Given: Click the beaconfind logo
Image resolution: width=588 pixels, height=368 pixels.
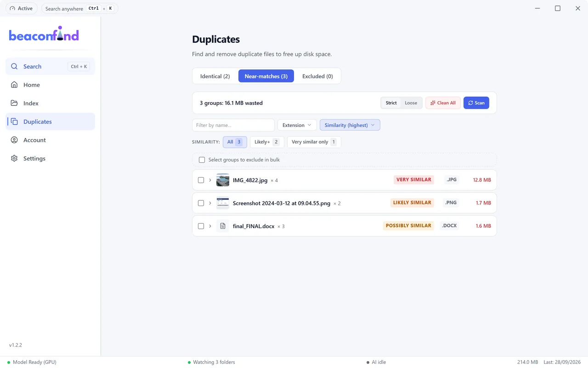Looking at the screenshot, I should (44, 34).
